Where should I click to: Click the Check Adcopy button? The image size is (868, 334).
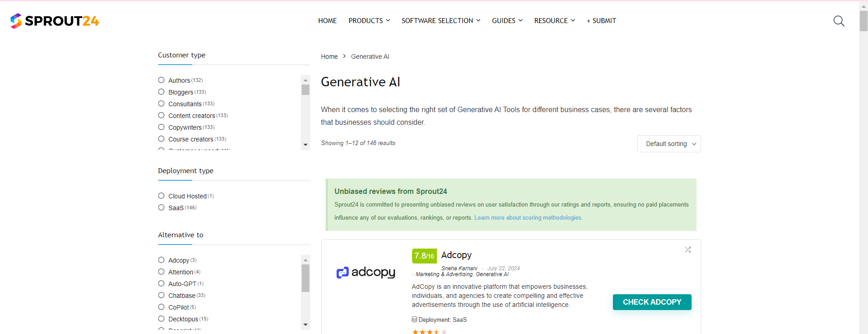click(652, 302)
